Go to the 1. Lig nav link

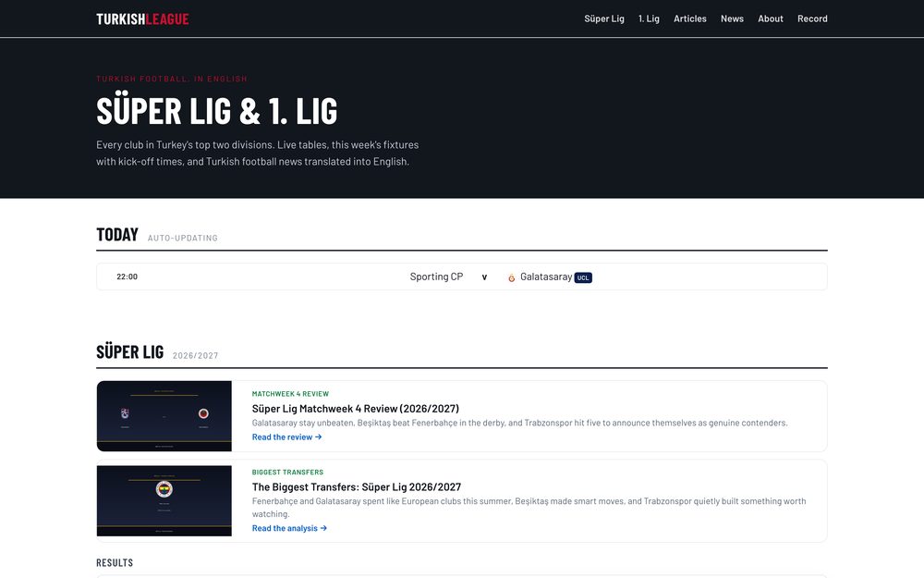click(x=649, y=18)
